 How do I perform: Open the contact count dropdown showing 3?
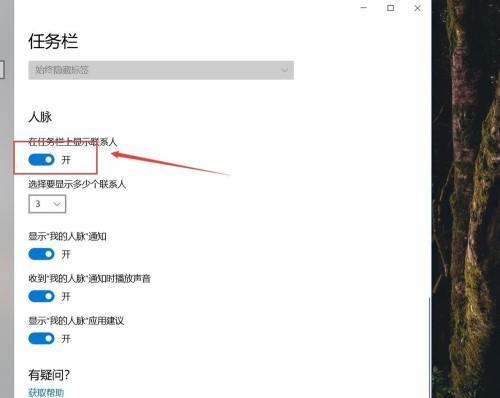[x=47, y=204]
